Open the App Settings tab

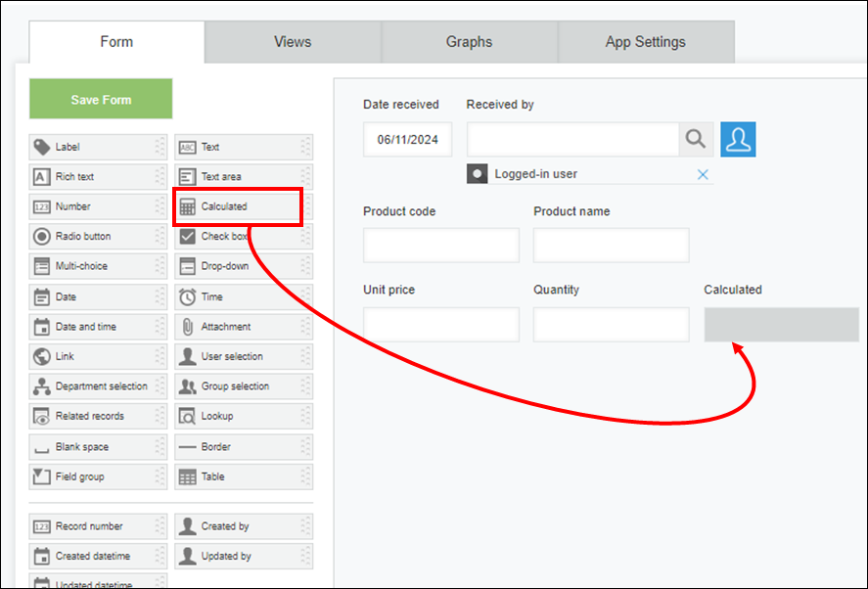[x=645, y=41]
